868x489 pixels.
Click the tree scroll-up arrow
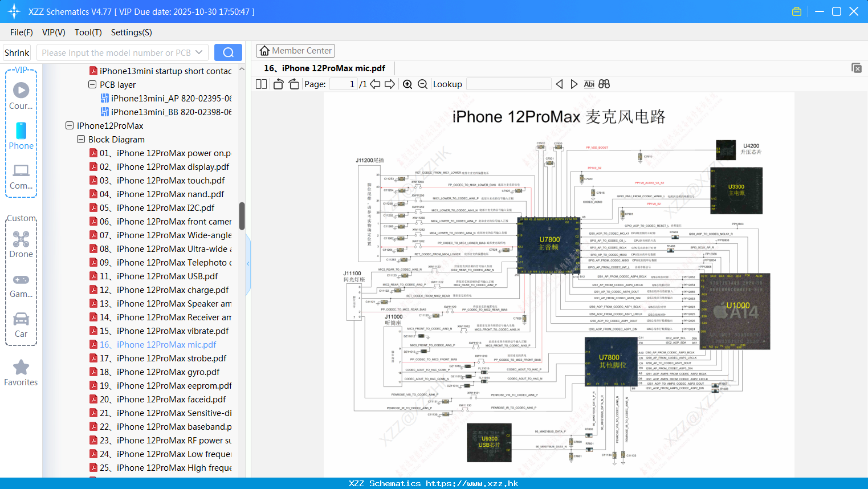pos(242,69)
